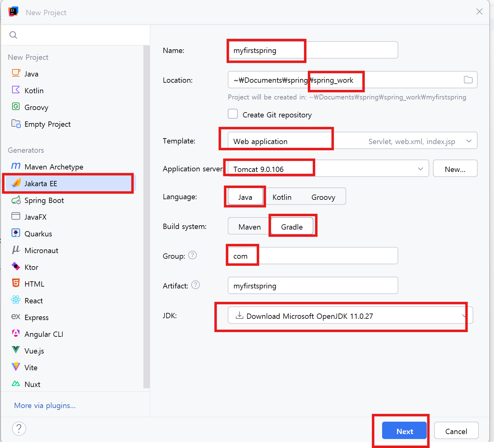Click the Ktor icon
The image size is (494, 448).
(x=16, y=266)
